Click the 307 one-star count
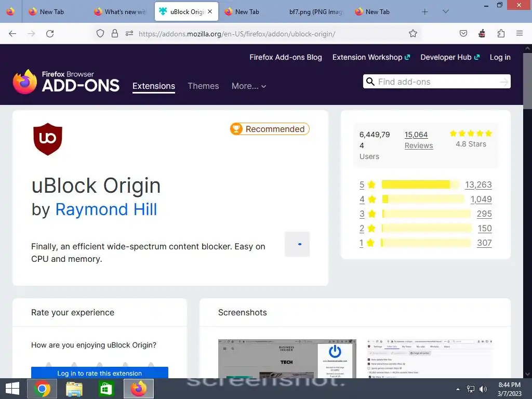 click(484, 243)
